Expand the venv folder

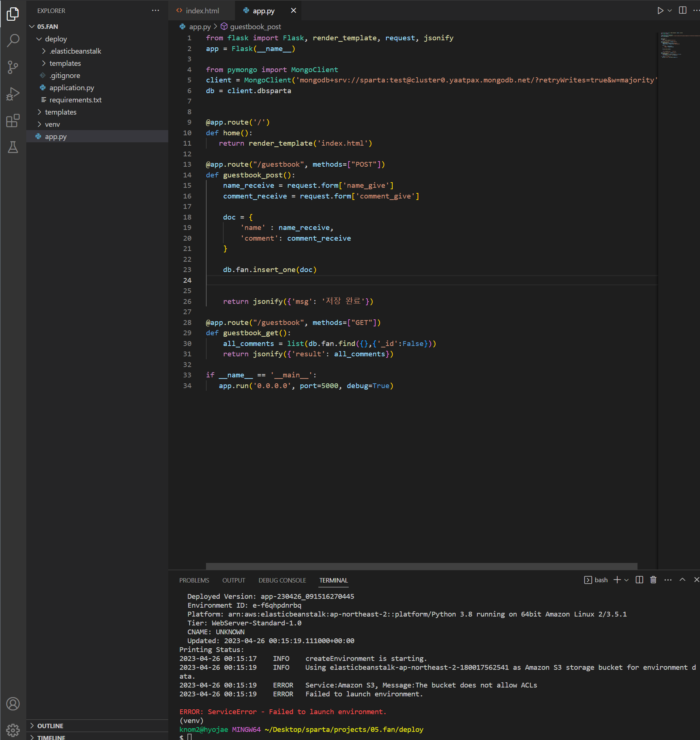[97, 124]
